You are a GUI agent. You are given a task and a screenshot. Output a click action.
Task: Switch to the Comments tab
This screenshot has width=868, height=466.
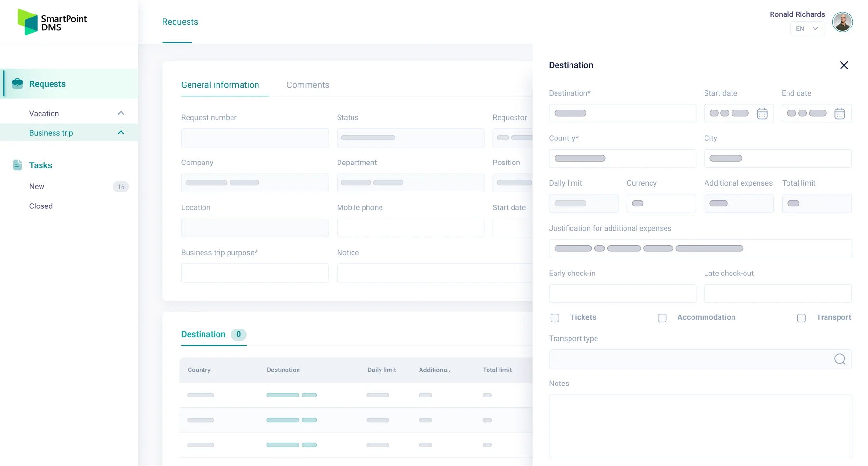click(308, 85)
